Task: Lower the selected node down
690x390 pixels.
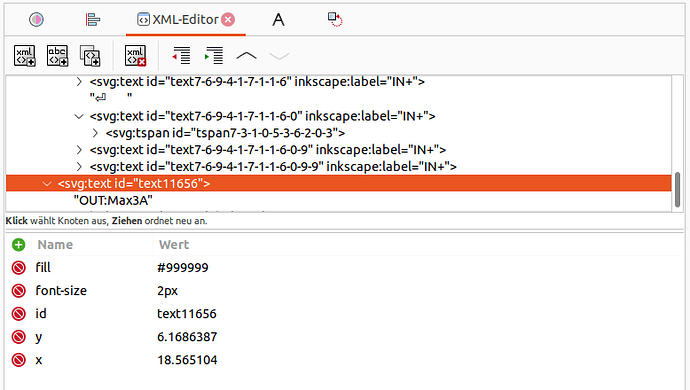Action: pos(279,56)
